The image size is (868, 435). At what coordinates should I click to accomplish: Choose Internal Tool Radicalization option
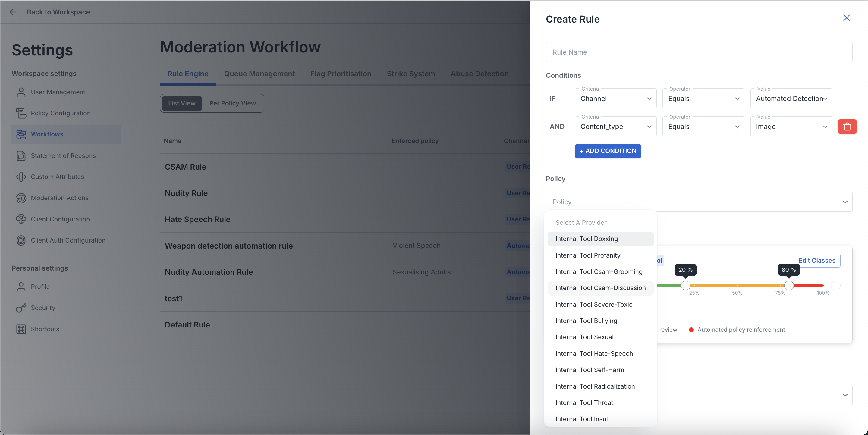tap(600, 386)
